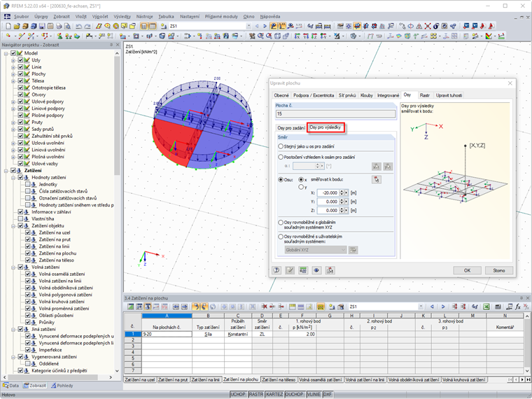Switch to the Pohledy navigator tab
Viewport: 532px width, 399px height.
(62, 386)
